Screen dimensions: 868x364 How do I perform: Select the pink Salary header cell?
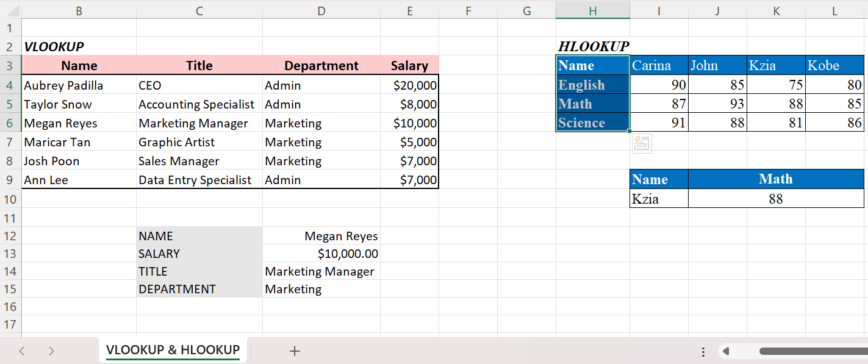click(x=409, y=65)
